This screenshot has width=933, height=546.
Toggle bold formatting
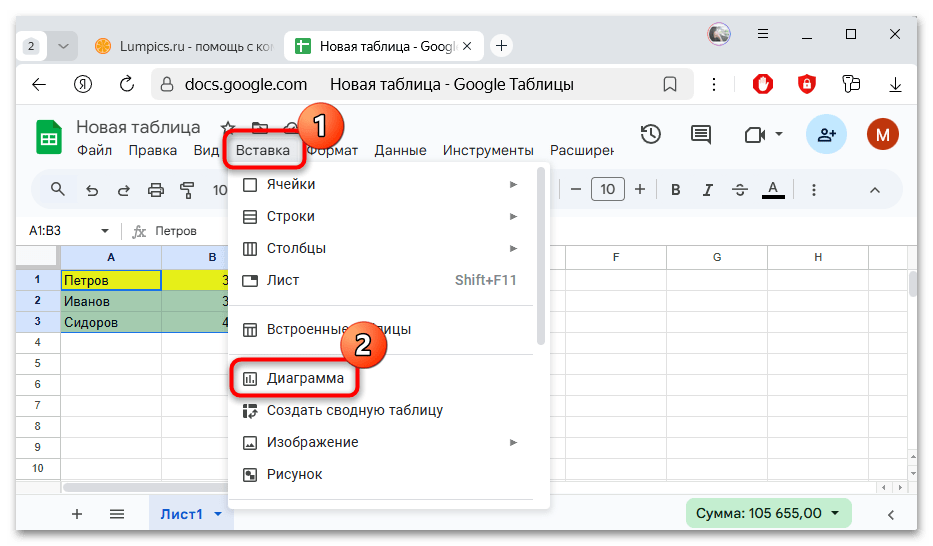pyautogui.click(x=675, y=190)
